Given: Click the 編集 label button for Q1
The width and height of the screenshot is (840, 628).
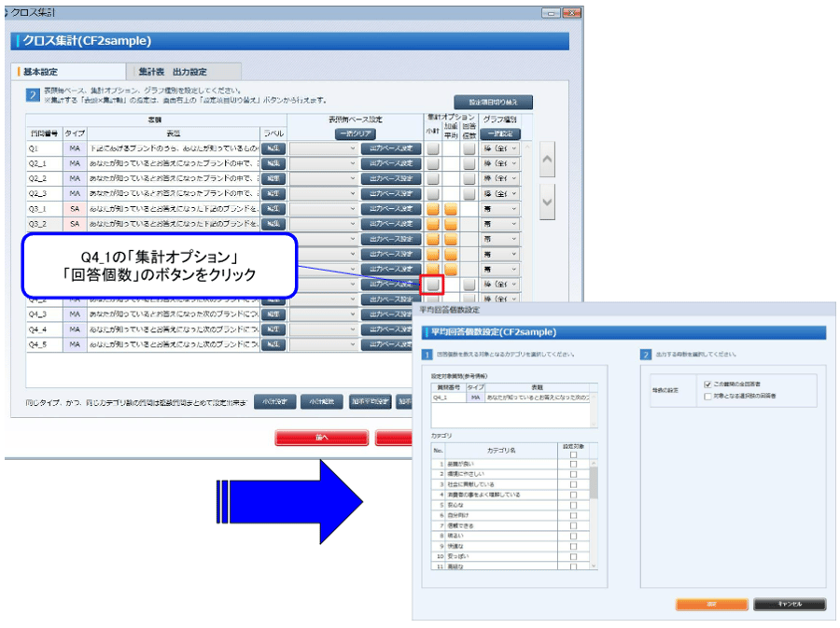Looking at the screenshot, I should click(x=273, y=148).
